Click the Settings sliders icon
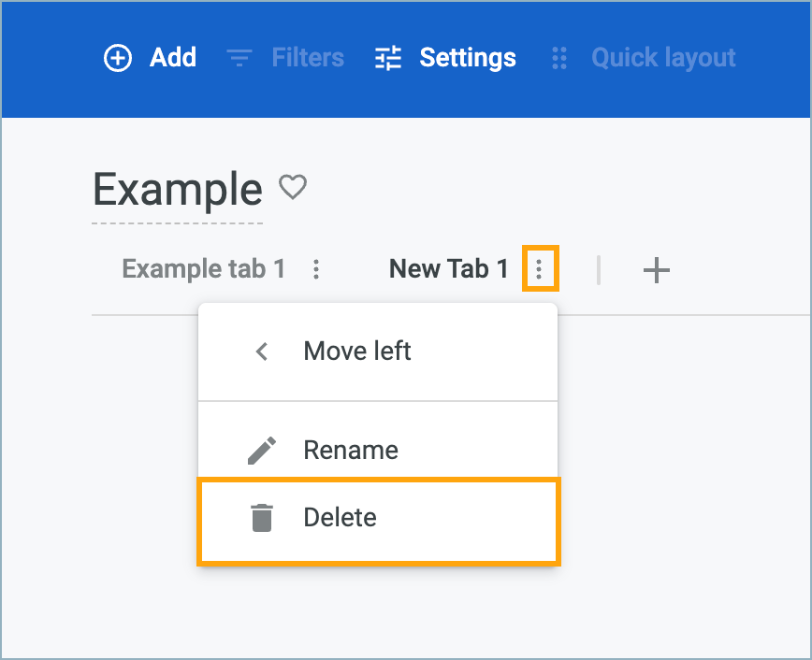The image size is (812, 660). pos(387,58)
